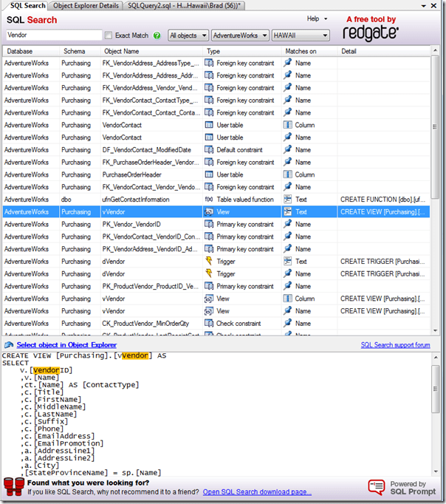Click the view icon in highlighted vVendor row
The height and width of the screenshot is (504, 446).
pyautogui.click(x=209, y=212)
